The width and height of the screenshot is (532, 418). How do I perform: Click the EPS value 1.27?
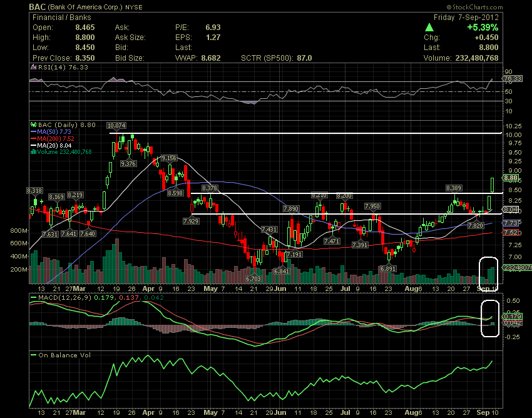(x=213, y=38)
